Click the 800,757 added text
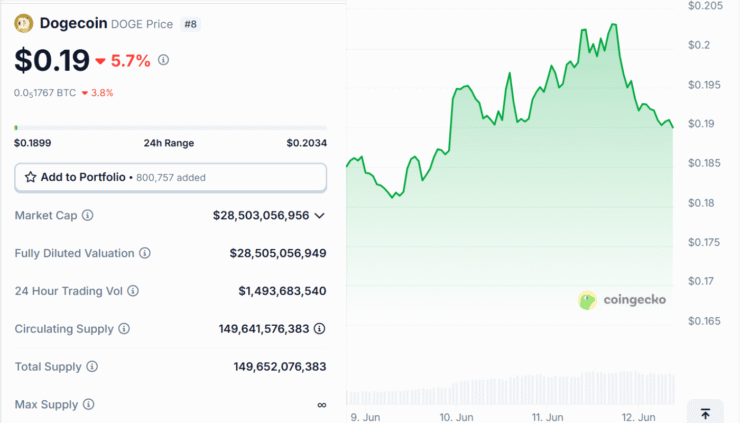This screenshot has height=423, width=740. [x=171, y=178]
